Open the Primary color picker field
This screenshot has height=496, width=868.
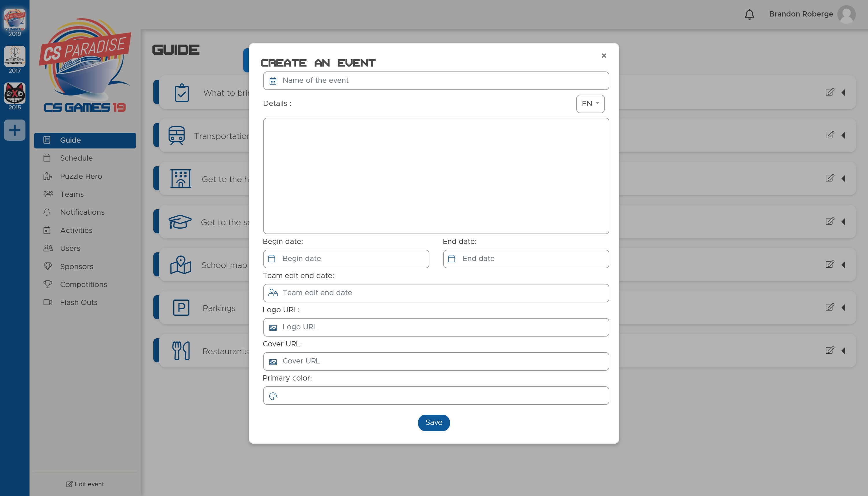click(436, 396)
